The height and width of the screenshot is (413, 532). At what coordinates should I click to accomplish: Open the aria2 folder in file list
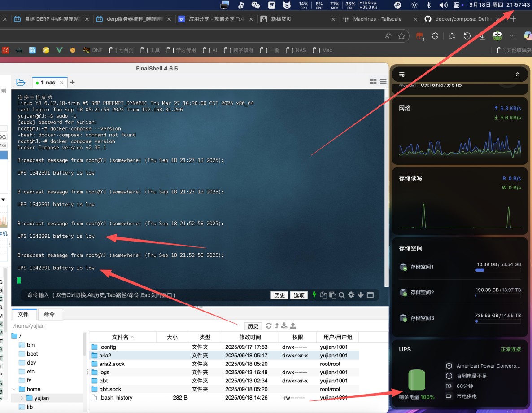pyautogui.click(x=105, y=355)
